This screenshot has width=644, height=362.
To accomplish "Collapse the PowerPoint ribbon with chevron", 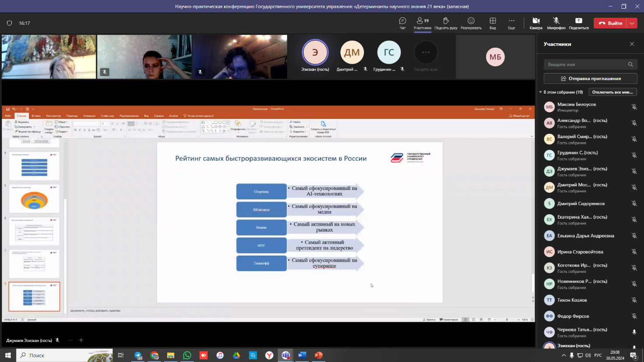I will (532, 136).
